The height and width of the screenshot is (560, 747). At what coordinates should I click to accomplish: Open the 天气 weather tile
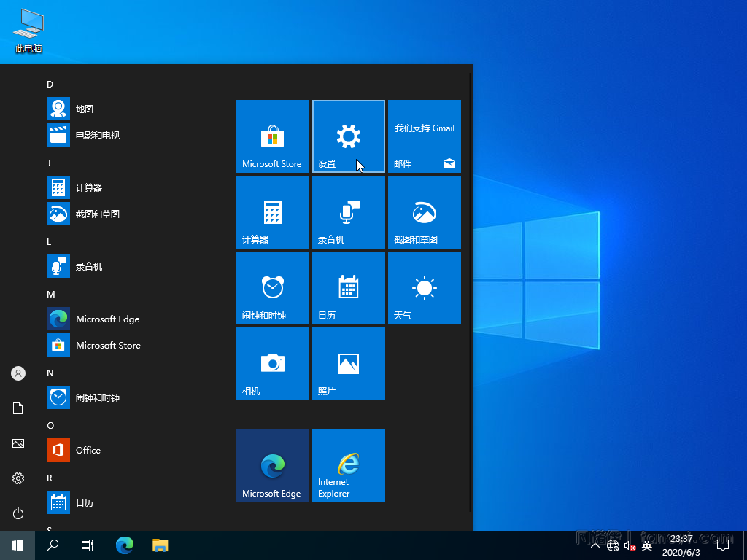tap(424, 287)
